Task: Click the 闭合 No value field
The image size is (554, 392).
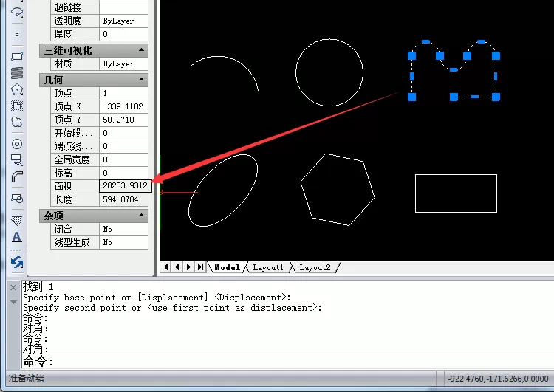Action: coord(123,229)
